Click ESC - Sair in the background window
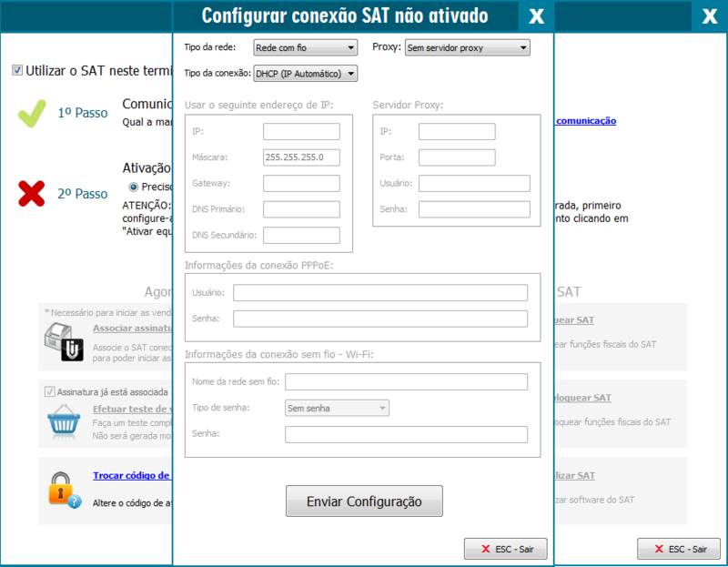The width and height of the screenshot is (728, 567). click(678, 549)
